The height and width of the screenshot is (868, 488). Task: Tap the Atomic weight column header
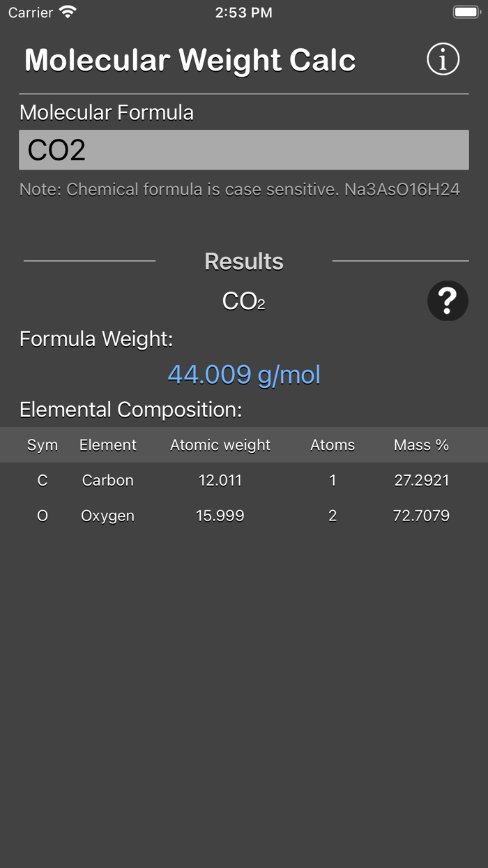pos(220,444)
